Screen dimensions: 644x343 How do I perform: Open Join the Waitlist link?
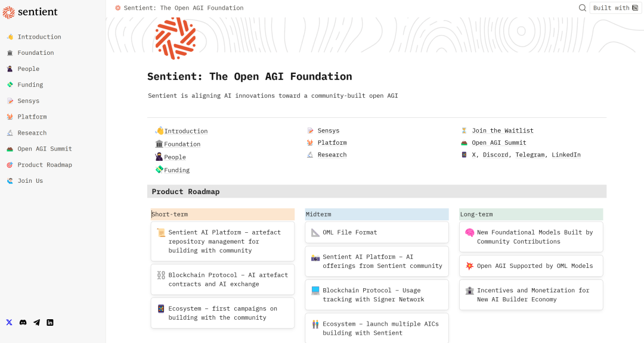pos(502,130)
